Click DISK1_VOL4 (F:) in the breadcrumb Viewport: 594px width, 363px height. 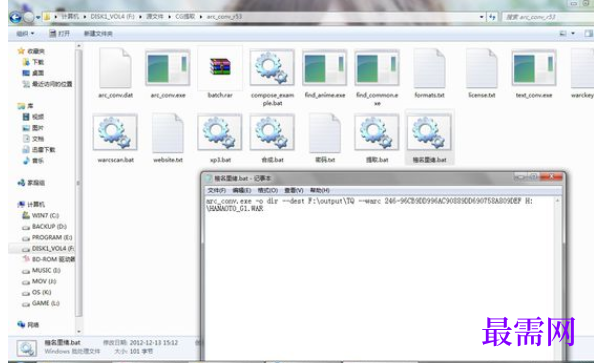[x=112, y=17]
